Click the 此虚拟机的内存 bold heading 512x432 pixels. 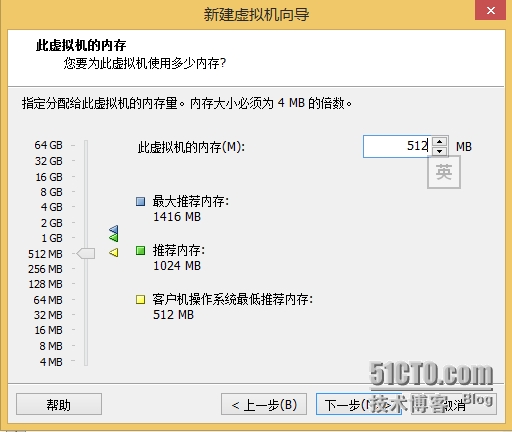[81, 45]
